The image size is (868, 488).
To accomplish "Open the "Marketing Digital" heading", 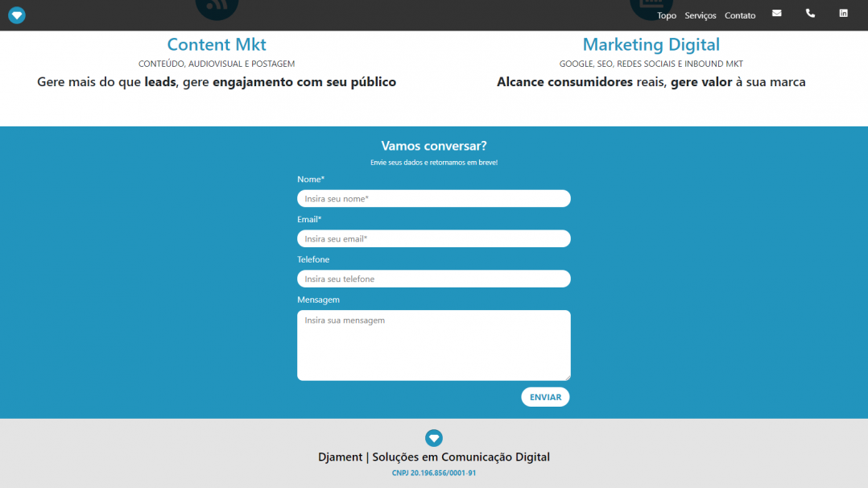I will [x=651, y=44].
